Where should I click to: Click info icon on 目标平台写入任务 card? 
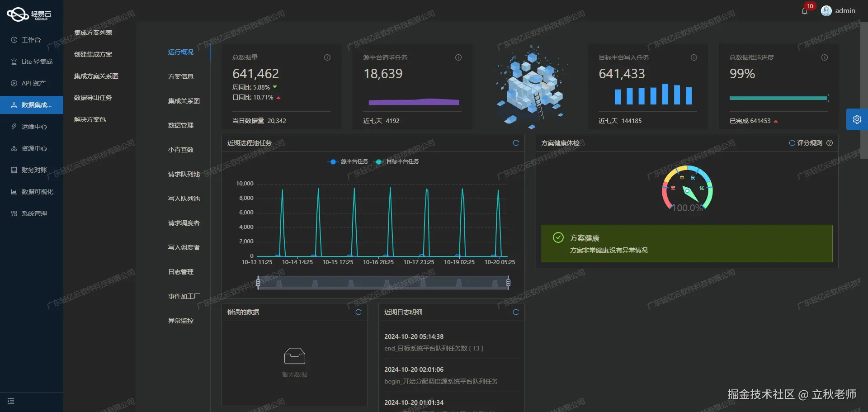(x=694, y=57)
